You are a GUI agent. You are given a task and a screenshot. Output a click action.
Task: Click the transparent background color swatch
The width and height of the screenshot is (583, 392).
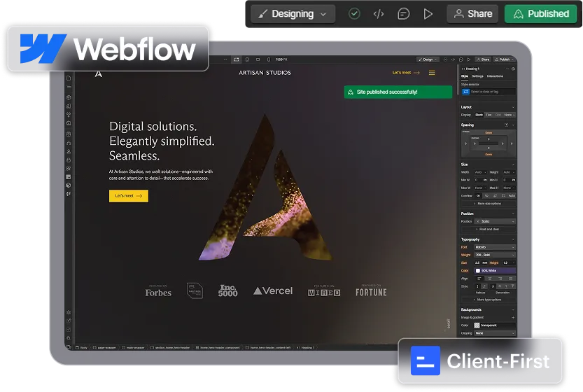[477, 325]
